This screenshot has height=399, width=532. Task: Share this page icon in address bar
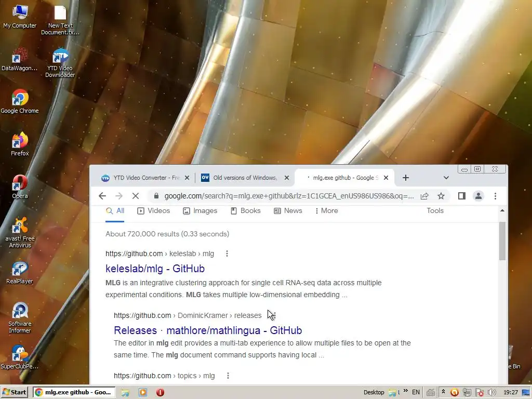424,196
